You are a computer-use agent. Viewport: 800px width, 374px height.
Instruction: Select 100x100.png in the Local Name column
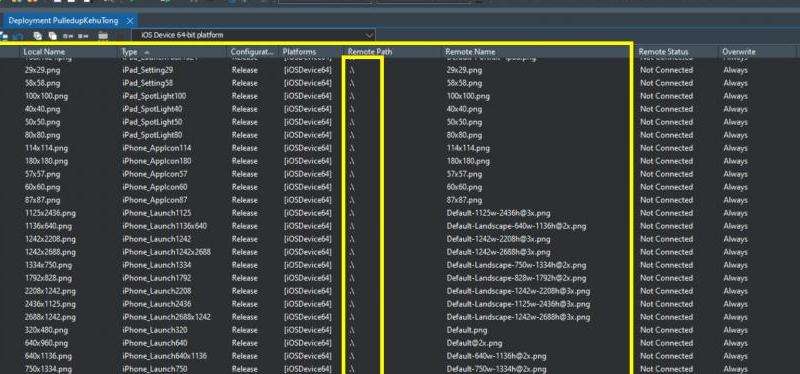46,96
